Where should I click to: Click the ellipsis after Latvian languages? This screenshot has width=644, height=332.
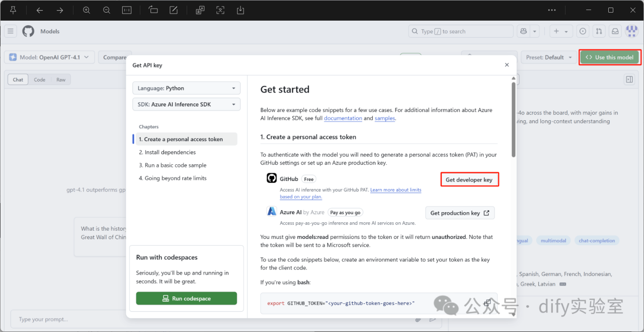pyautogui.click(x=562, y=284)
